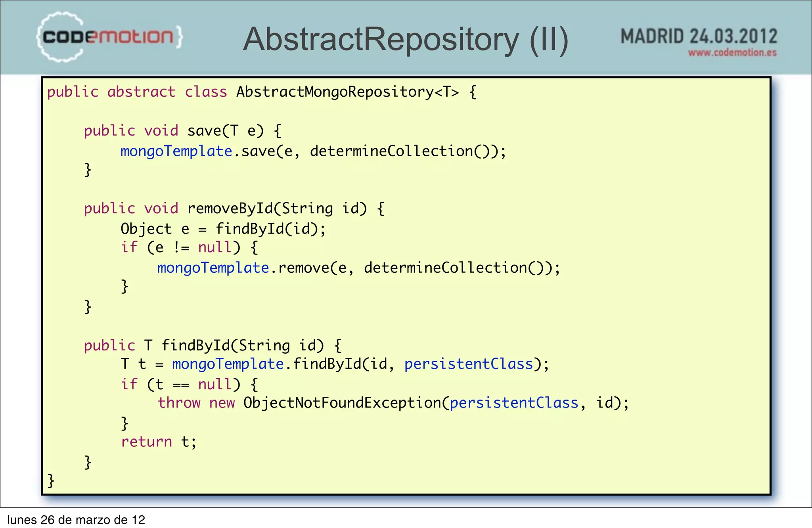Click the final closing brace of the class
Image resolution: width=812 pixels, height=528 pixels.
[51, 480]
